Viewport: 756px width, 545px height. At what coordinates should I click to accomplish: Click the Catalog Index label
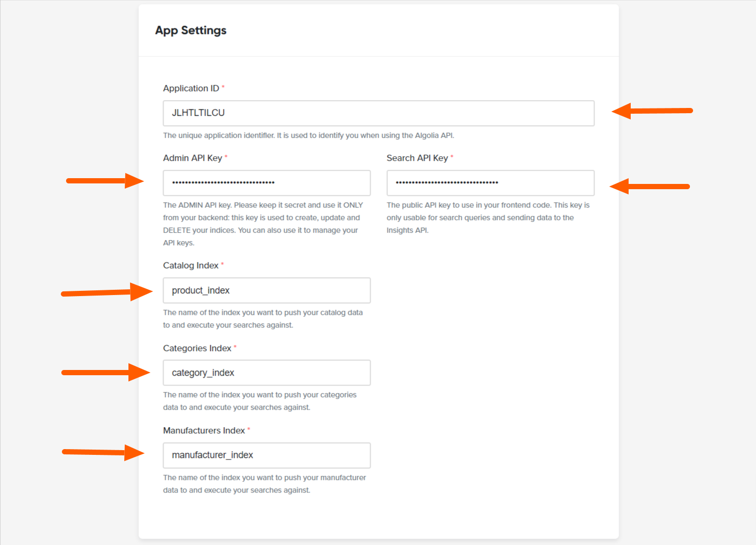pyautogui.click(x=191, y=265)
